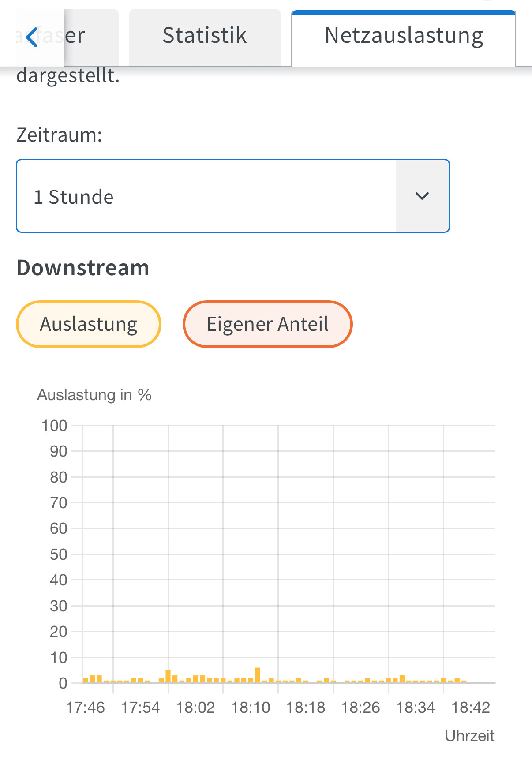The image size is (532, 775).
Task: Click the 100 value on the y-axis
Action: tap(54, 426)
